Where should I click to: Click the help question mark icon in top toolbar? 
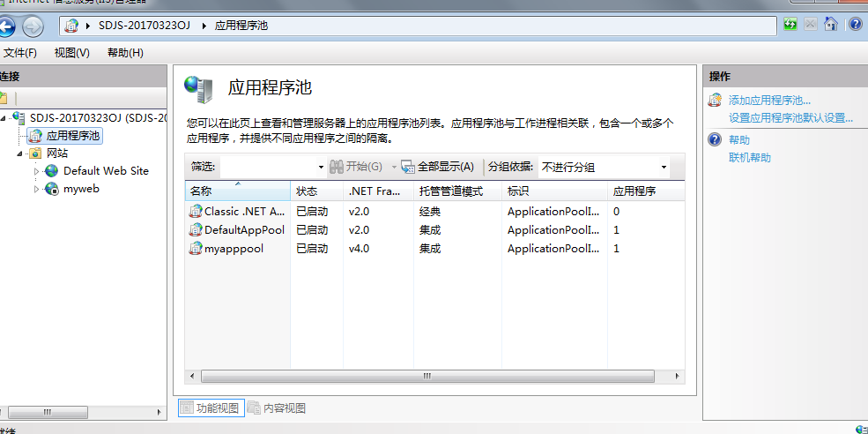(x=854, y=25)
